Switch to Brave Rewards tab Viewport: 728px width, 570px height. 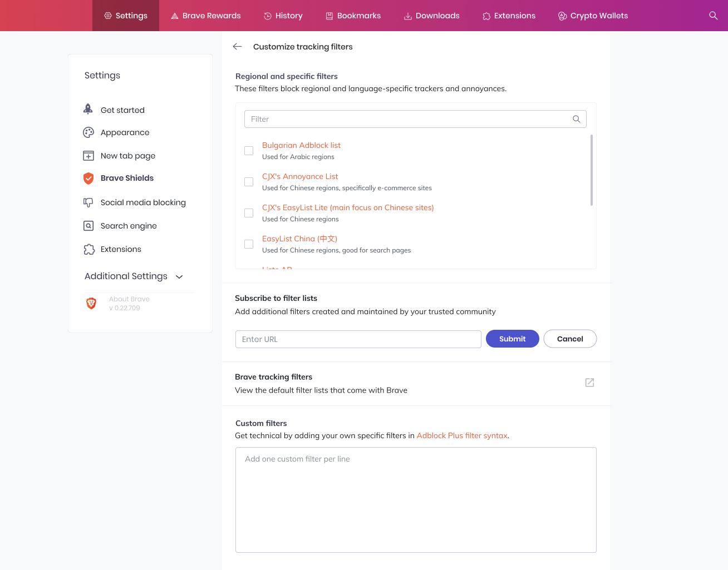[x=206, y=16]
